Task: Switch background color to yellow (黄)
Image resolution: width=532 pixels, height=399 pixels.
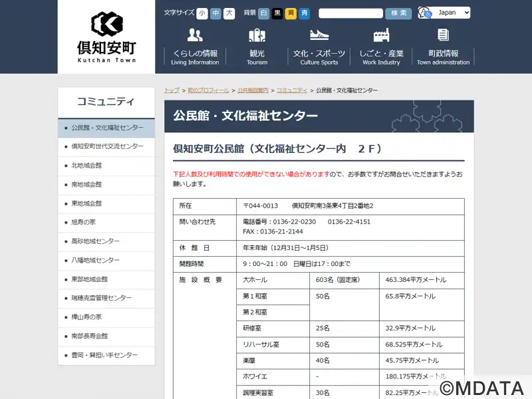Action: (x=291, y=13)
